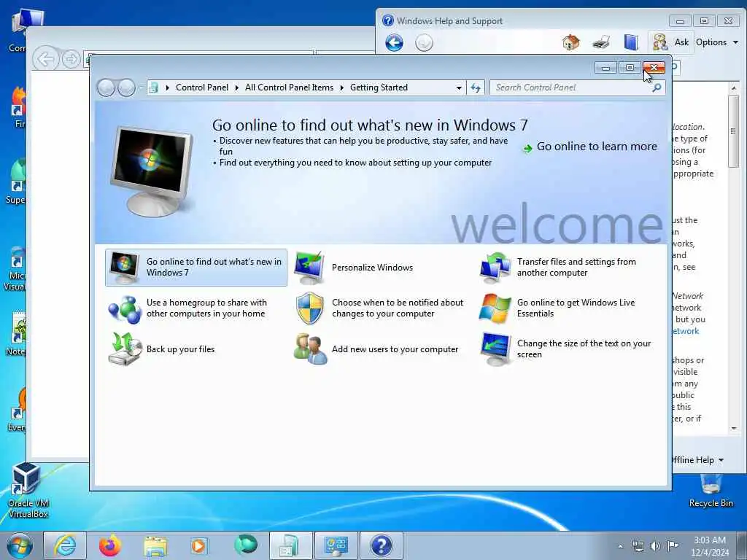Open Use a homegroup to share item
747x560 pixels.
187,308
